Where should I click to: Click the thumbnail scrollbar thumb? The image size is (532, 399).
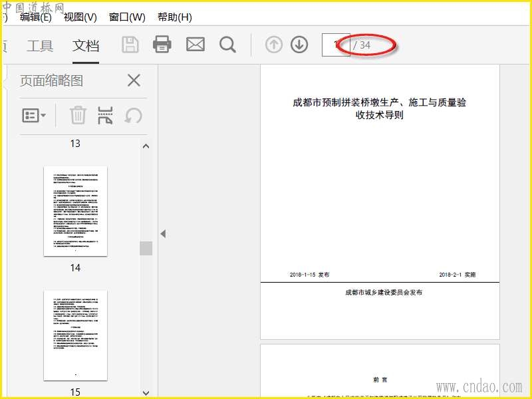tap(146, 248)
